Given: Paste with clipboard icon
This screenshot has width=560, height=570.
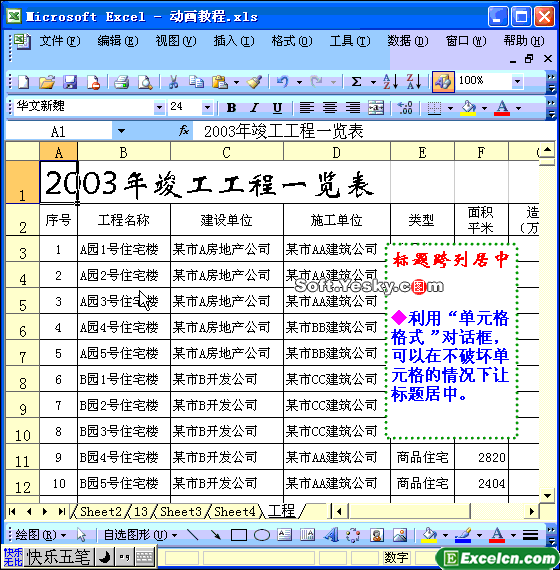Looking at the screenshot, I should tap(220, 82).
